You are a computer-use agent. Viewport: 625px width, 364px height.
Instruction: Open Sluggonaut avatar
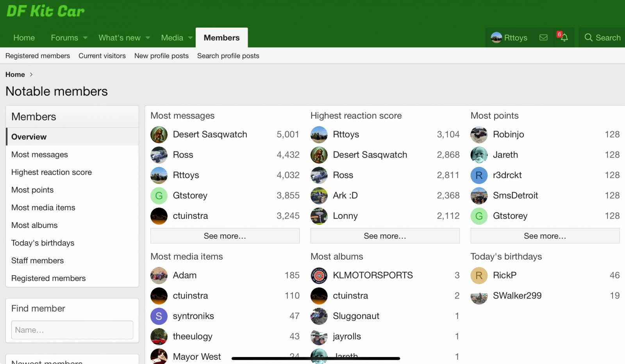(319, 316)
